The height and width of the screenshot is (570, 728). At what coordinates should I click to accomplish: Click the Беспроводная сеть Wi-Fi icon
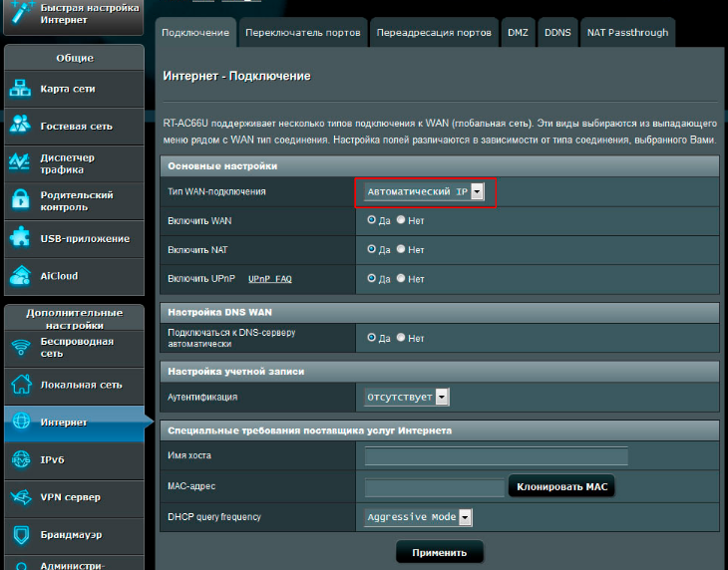click(x=20, y=347)
